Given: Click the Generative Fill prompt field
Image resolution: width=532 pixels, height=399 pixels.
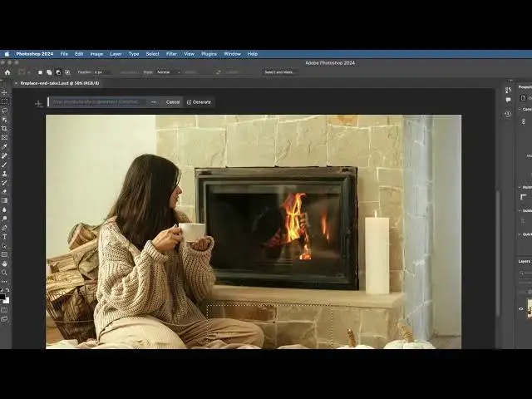Looking at the screenshot, I should pos(98,101).
